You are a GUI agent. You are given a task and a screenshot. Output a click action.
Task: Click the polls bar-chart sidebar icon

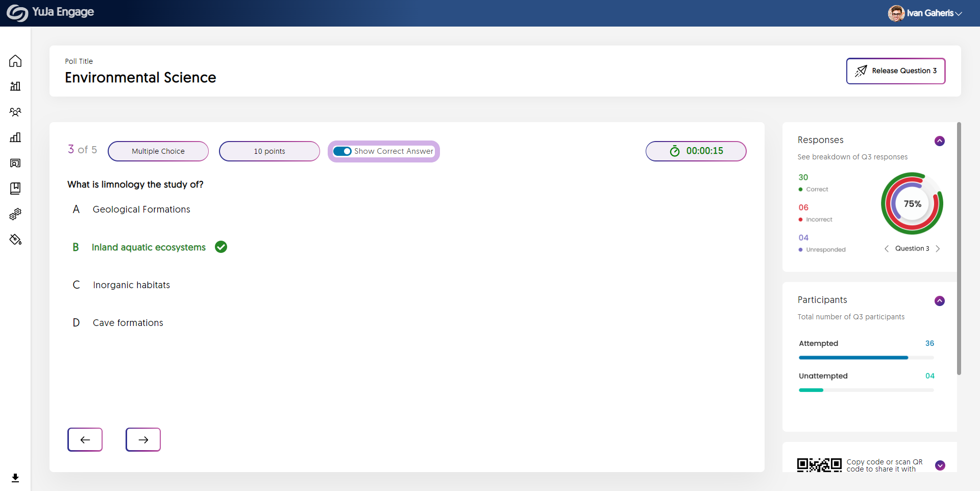click(15, 86)
